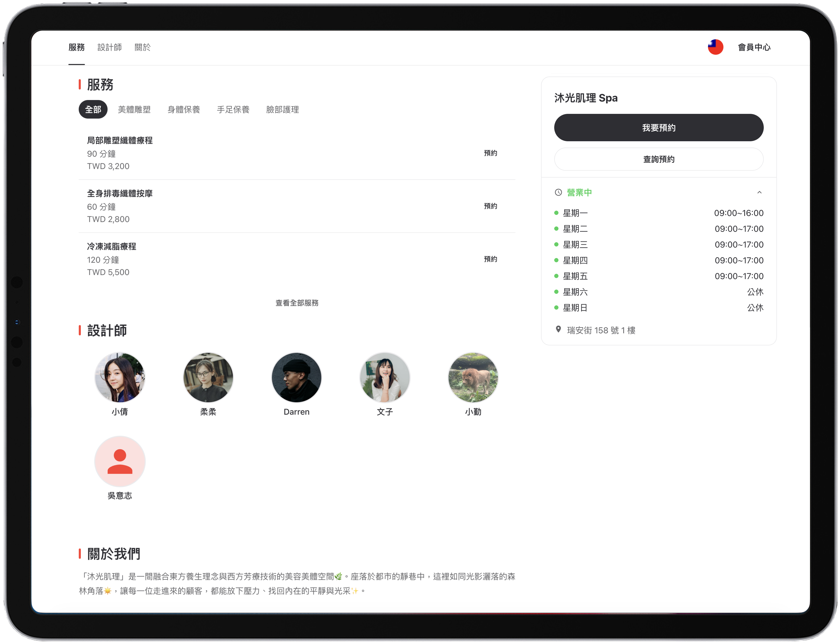Select designer 文子's photo

coord(385,378)
